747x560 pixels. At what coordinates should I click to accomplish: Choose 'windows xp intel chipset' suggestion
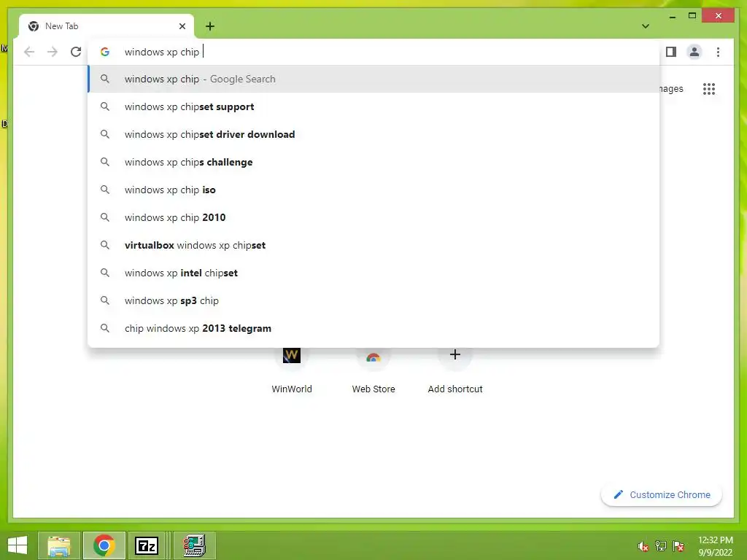pyautogui.click(x=373, y=273)
